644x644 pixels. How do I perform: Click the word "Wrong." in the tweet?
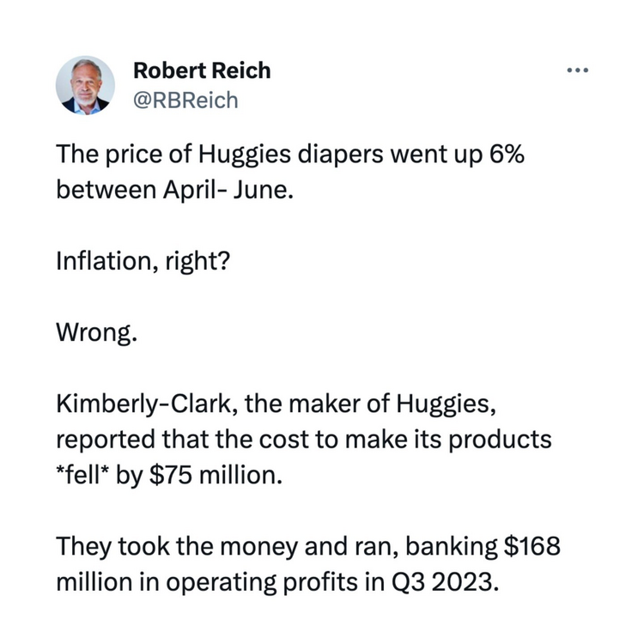[96, 332]
